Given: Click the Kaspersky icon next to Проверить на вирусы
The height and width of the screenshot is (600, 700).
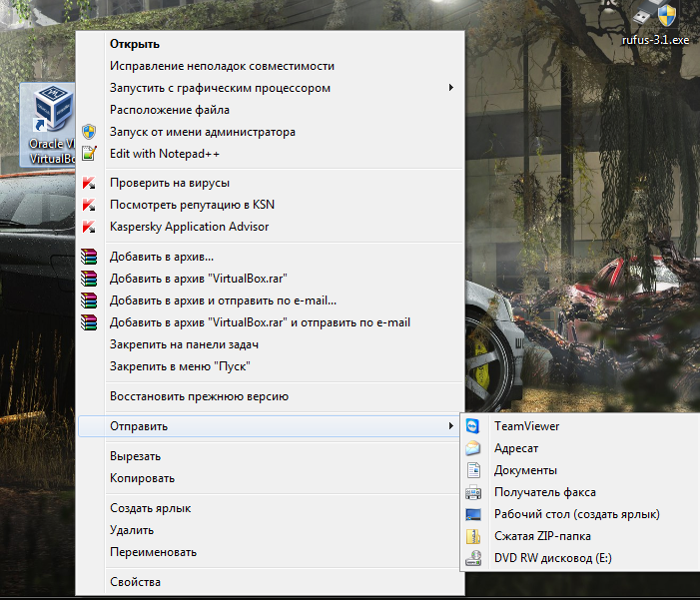Looking at the screenshot, I should [x=89, y=183].
